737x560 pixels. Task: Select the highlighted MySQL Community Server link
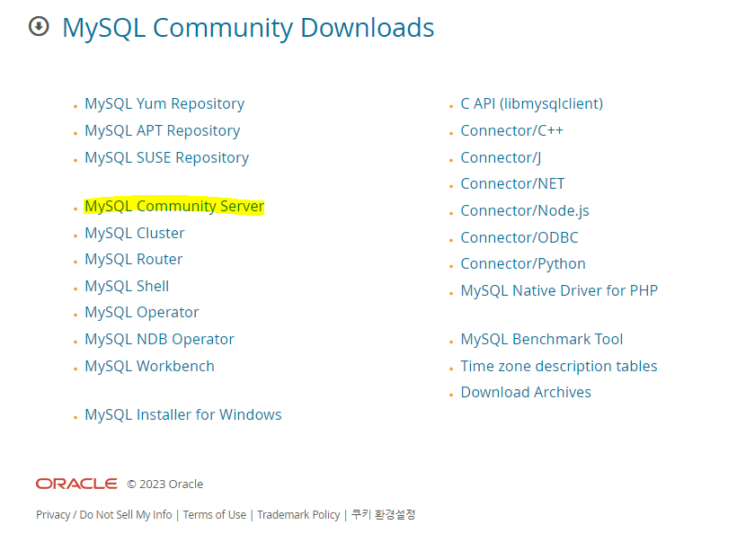pos(174,206)
